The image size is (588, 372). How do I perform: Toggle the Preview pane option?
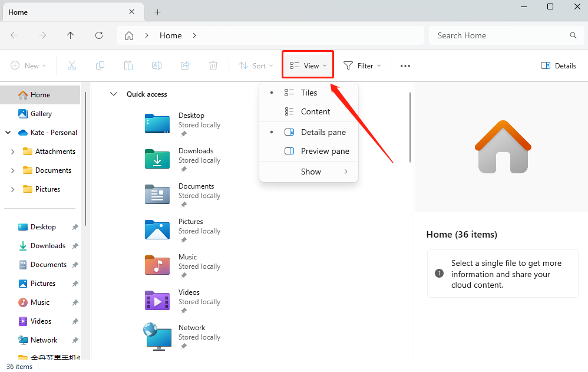(x=325, y=151)
